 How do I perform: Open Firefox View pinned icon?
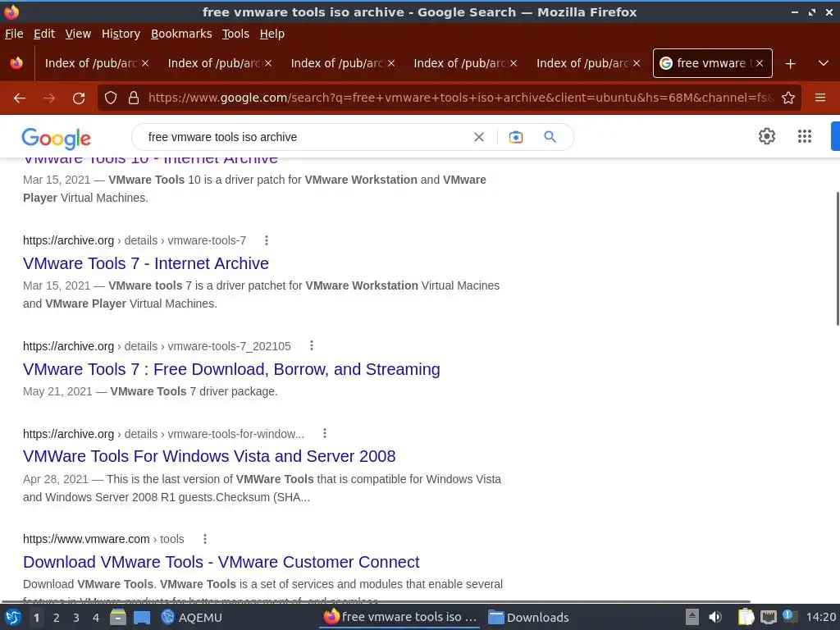(16, 63)
